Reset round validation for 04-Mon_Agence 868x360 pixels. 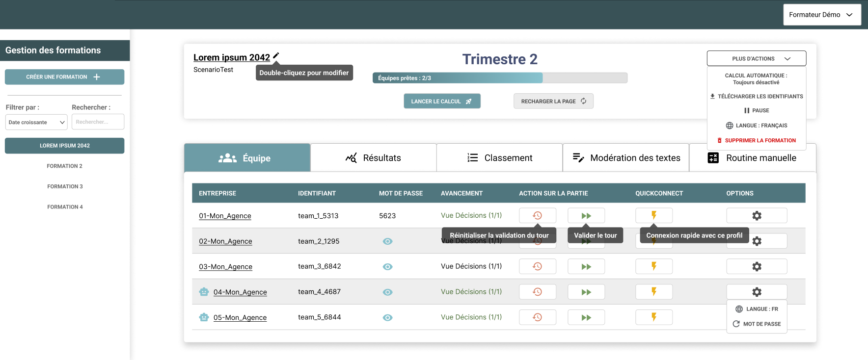click(x=538, y=292)
